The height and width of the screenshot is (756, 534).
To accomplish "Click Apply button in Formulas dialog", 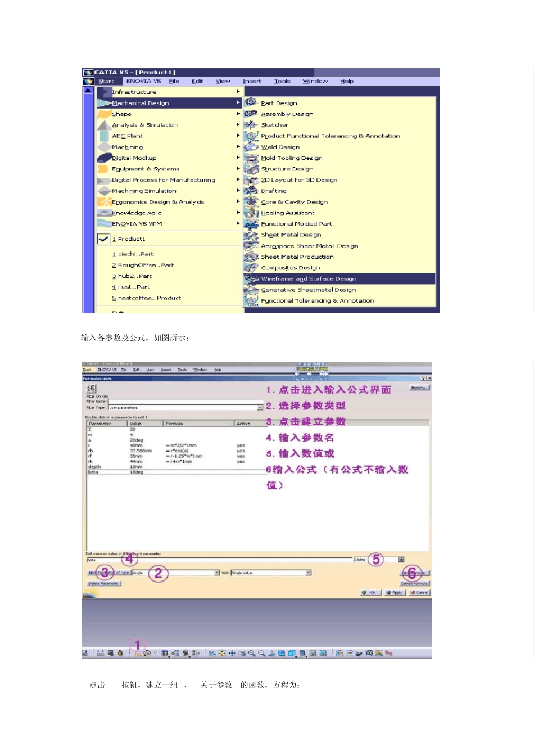I will point(395,592).
